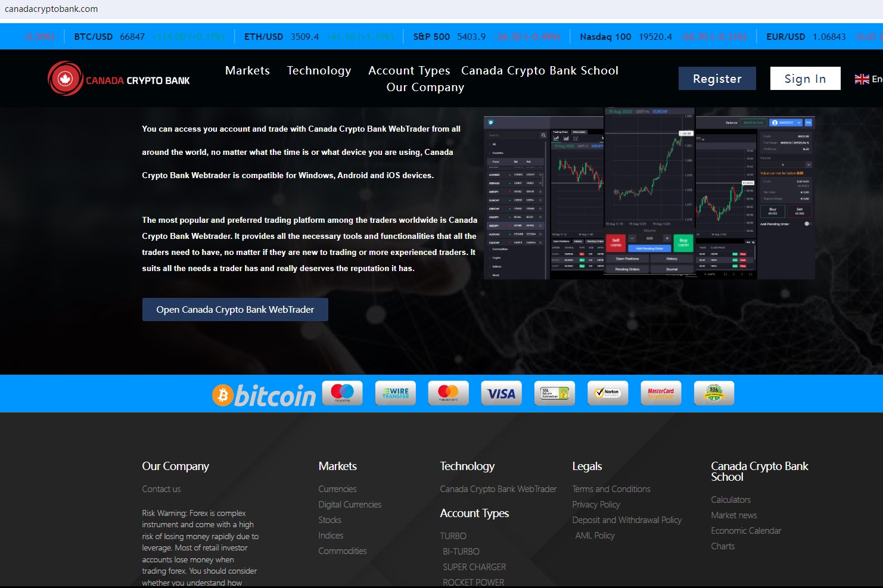Image resolution: width=883 pixels, height=588 pixels.
Task: Click the Mastercard icon beside the Visa icon
Action: pyautogui.click(x=448, y=393)
